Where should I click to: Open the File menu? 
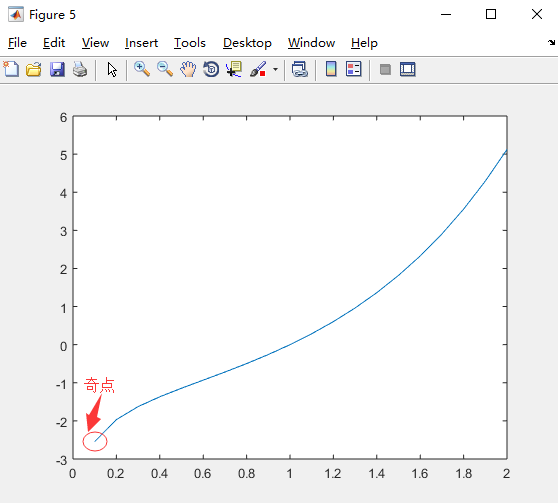17,43
